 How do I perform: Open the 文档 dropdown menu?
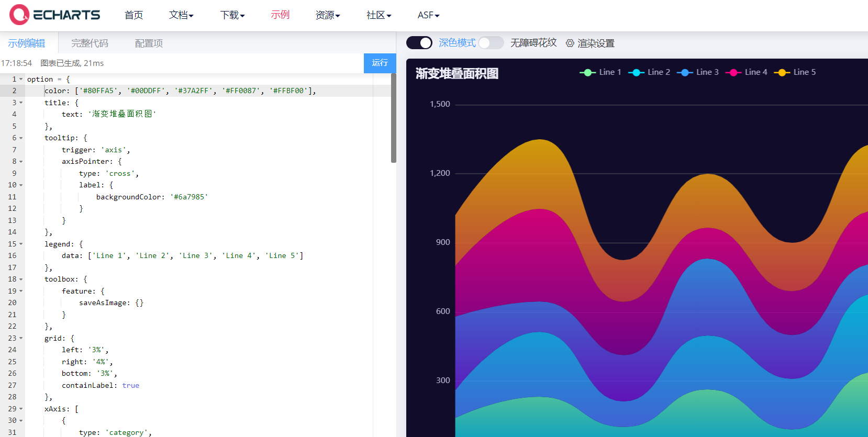(x=181, y=15)
